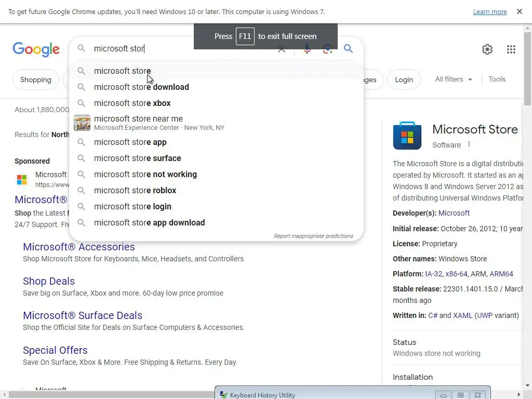Select suggestion 'microsoft store not working'

point(216,174)
